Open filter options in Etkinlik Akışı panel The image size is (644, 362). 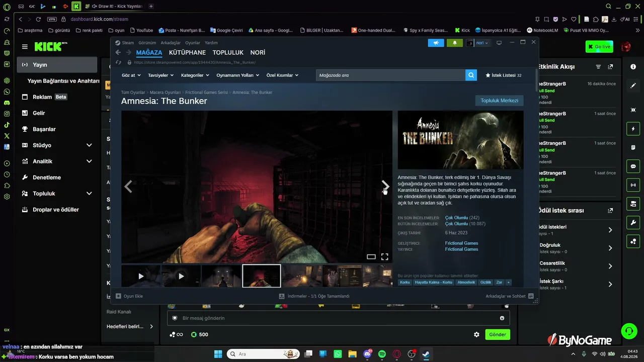[598, 67]
